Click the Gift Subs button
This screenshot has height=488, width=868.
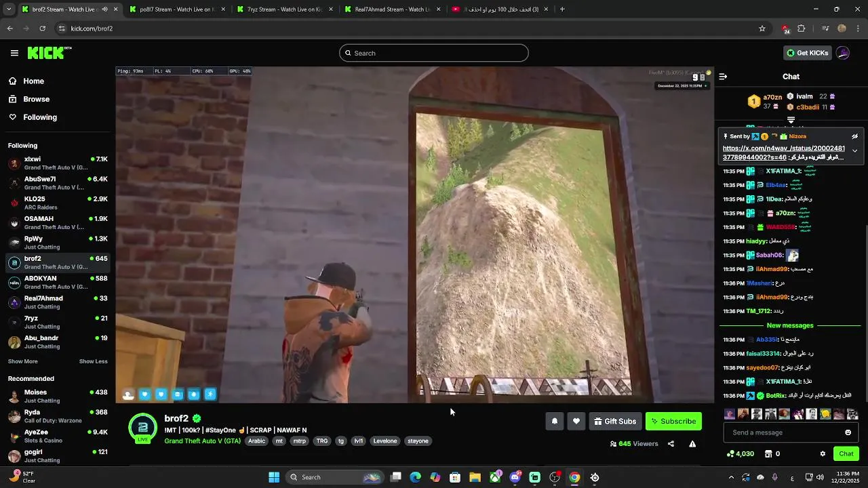tap(615, 421)
